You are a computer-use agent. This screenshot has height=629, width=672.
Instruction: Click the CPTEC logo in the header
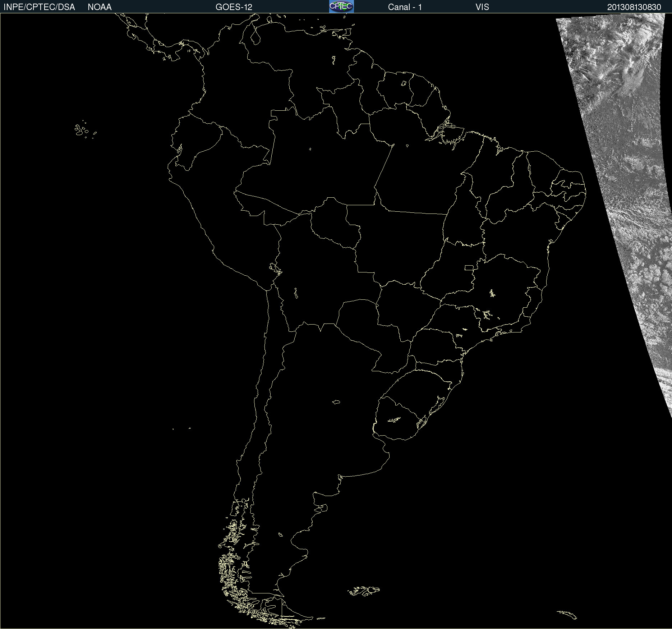pos(341,6)
